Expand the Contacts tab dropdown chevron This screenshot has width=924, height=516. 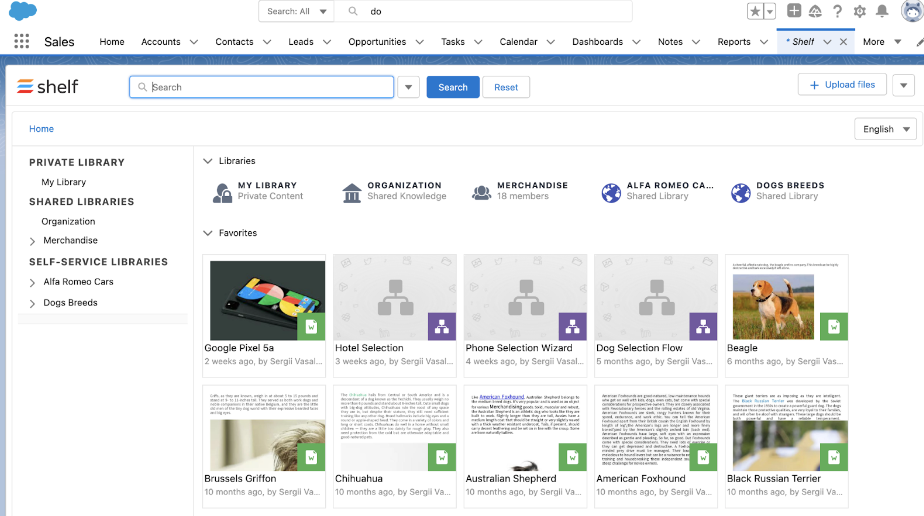click(x=267, y=42)
